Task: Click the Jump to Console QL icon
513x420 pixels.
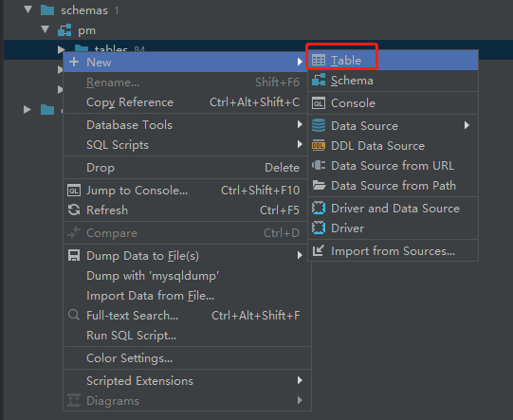Action: (74, 191)
